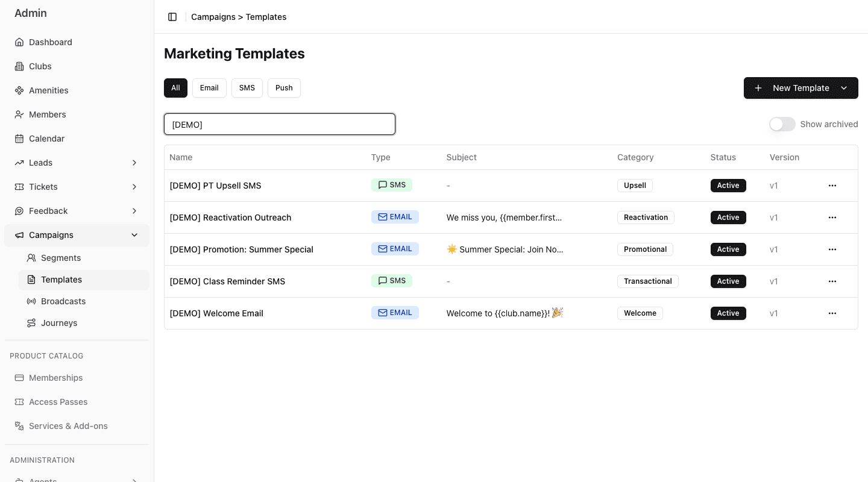Click the Calendar icon in sidebar

(19, 139)
